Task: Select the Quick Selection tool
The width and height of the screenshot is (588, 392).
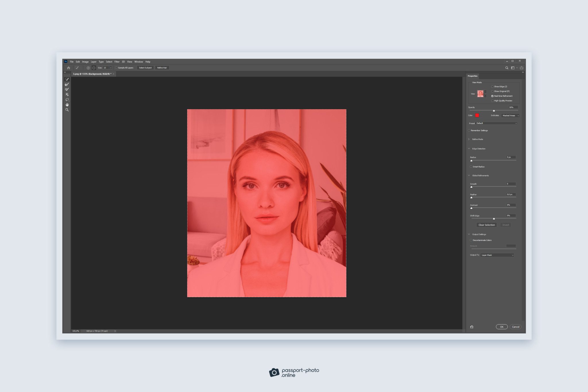Action: click(67, 79)
